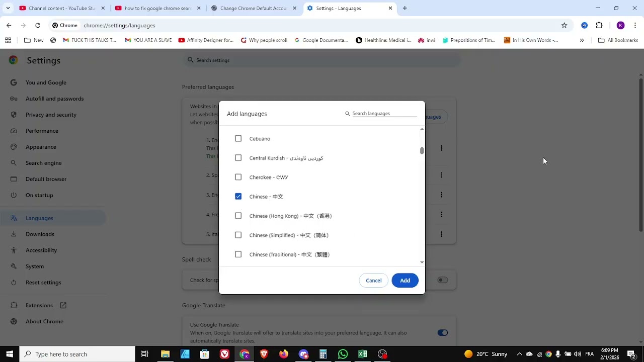Open Performance settings section

(x=42, y=131)
